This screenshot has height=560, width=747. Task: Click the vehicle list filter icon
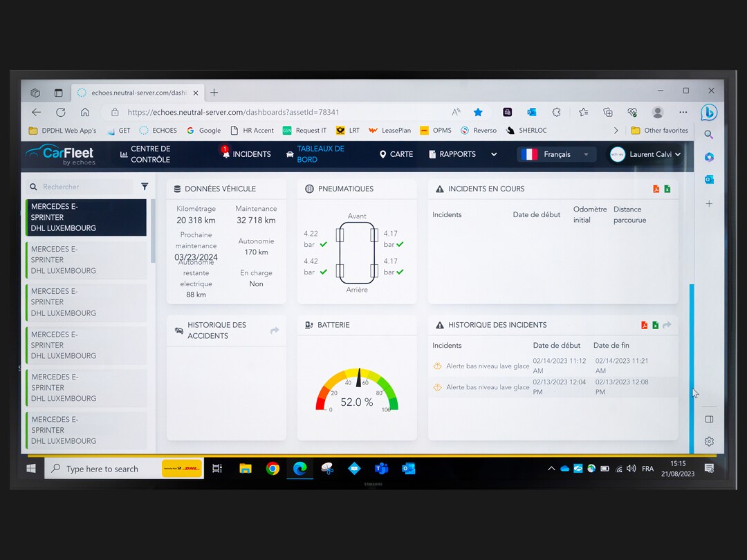coord(145,187)
